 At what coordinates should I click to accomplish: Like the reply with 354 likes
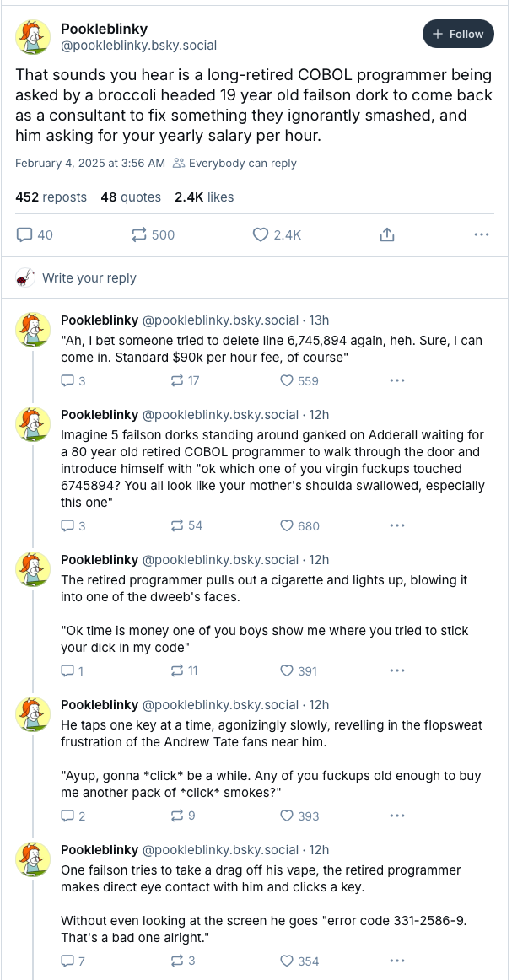pyautogui.click(x=288, y=961)
